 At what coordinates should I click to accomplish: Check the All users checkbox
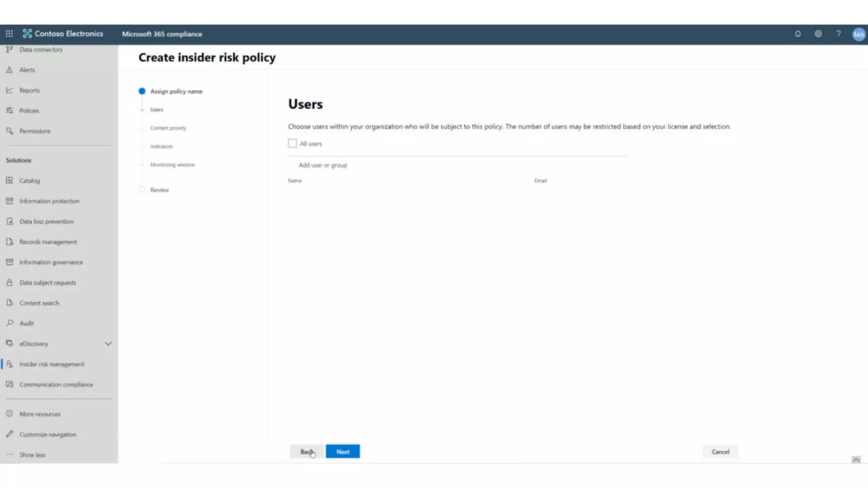pos(292,144)
